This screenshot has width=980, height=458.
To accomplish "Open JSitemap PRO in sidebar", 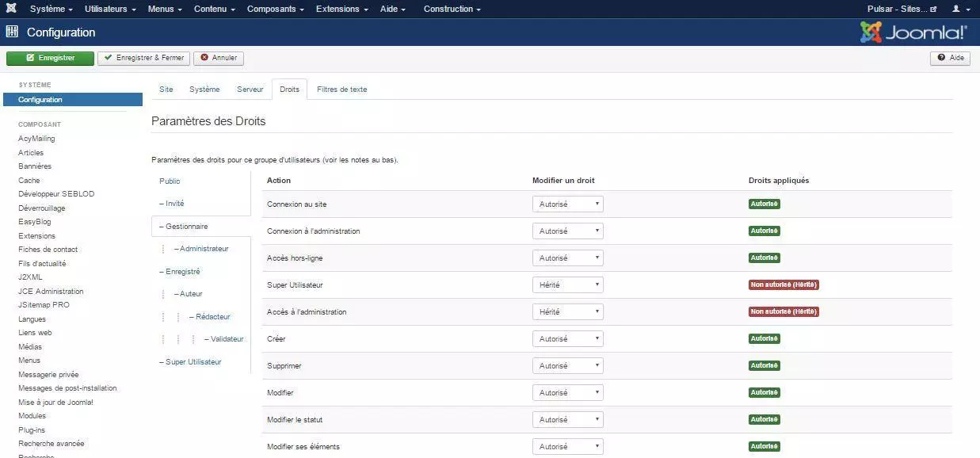I will (x=44, y=305).
